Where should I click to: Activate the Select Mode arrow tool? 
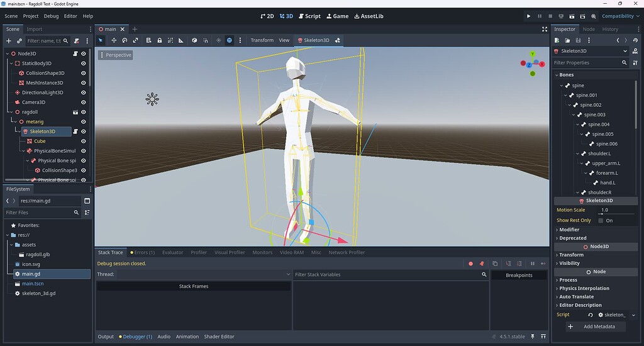point(101,40)
